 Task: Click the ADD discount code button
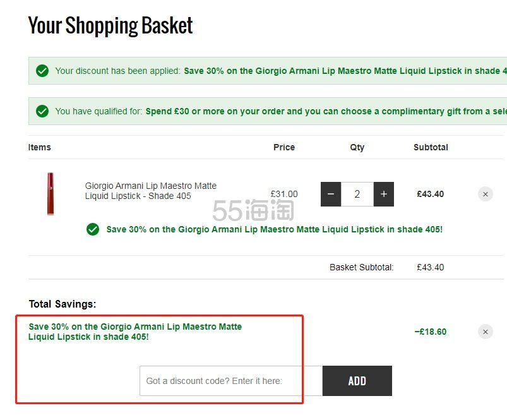point(357,381)
